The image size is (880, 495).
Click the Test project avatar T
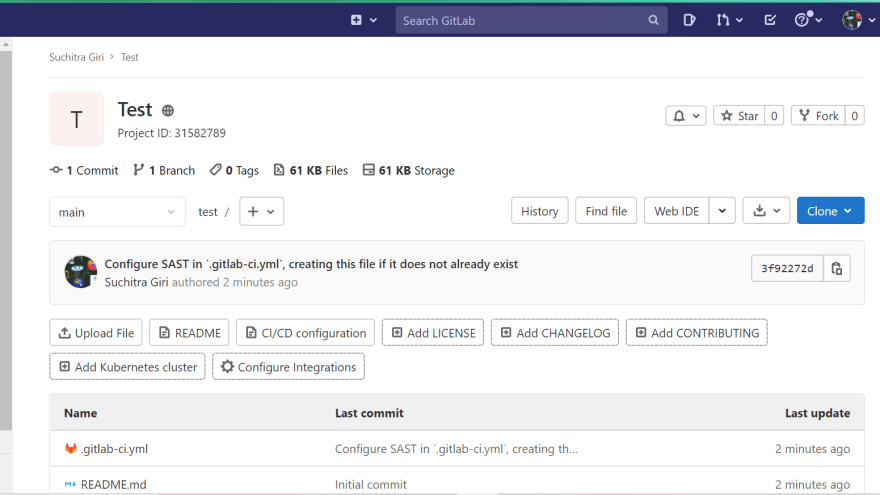(x=76, y=118)
